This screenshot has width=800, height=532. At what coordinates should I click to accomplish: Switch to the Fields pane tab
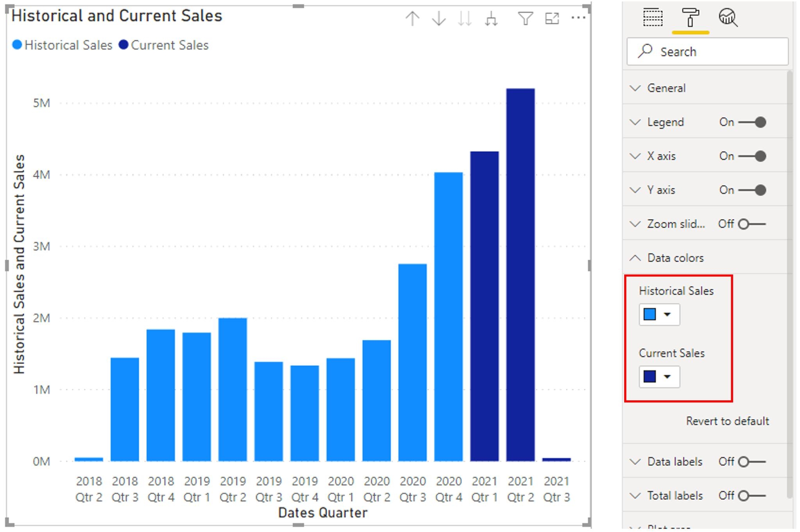pos(653,18)
